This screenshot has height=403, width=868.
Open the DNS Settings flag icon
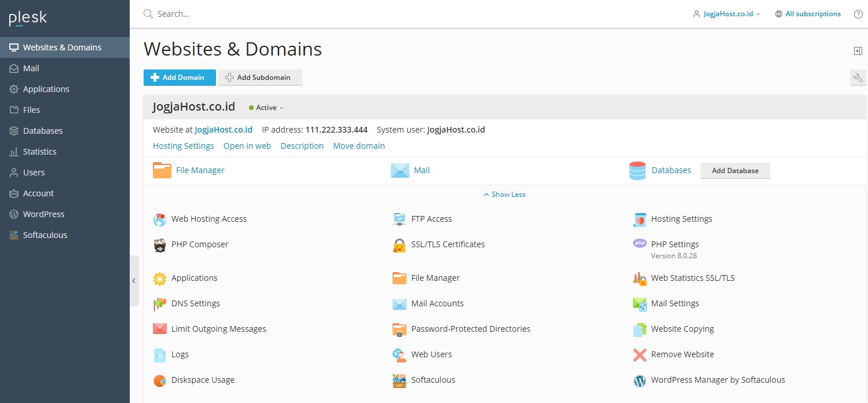[160, 303]
